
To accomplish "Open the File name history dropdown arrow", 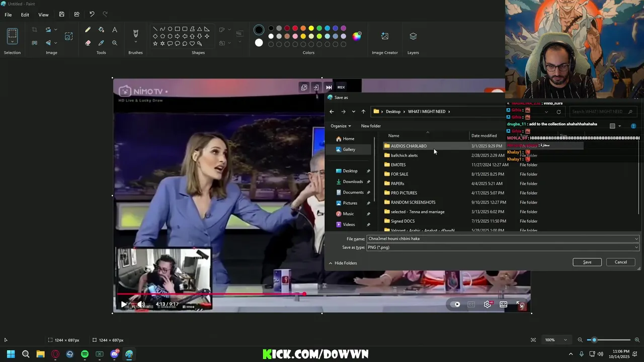I will pos(636,239).
